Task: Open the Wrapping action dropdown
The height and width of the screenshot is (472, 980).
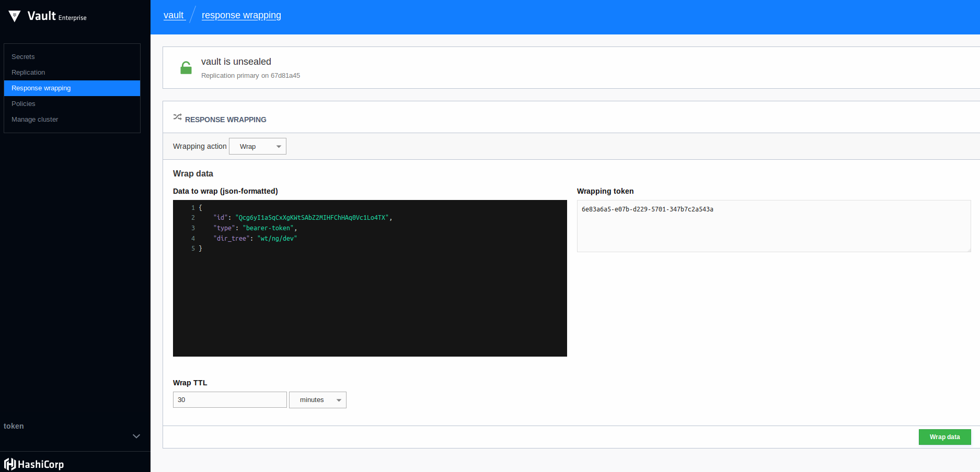Action: (x=257, y=146)
